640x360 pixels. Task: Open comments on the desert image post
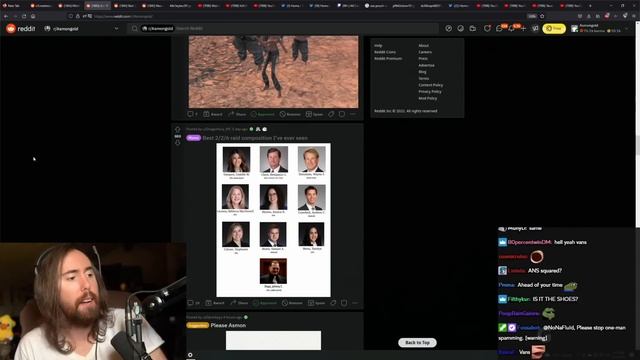point(192,114)
